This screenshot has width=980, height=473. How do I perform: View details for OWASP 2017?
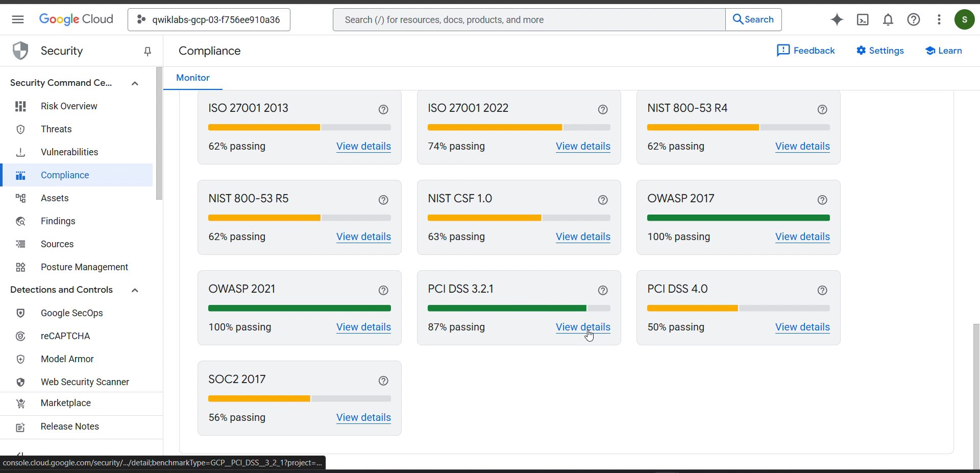coord(802,236)
